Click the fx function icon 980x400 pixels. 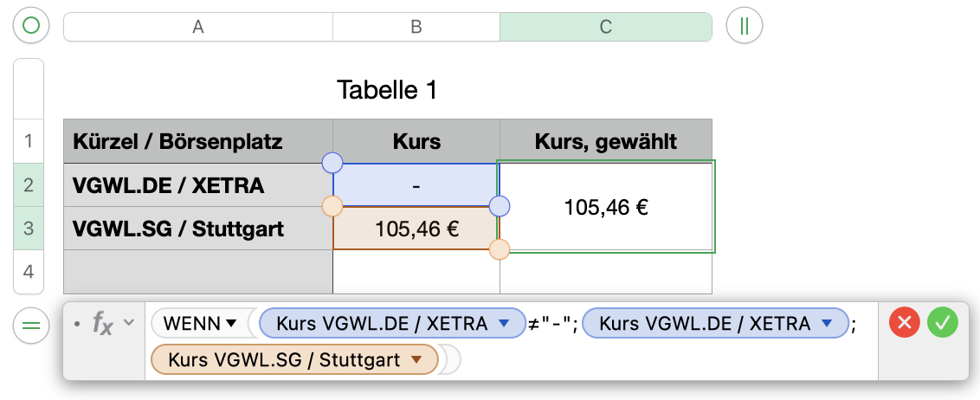point(102,324)
